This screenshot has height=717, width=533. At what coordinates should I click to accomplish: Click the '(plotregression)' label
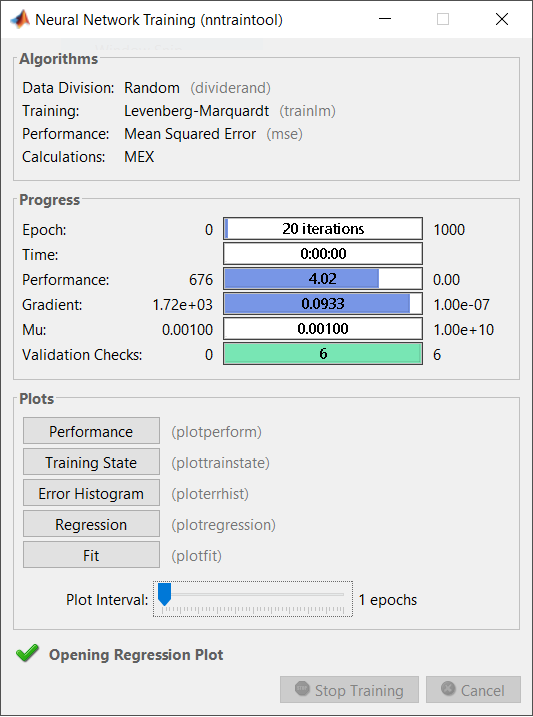(223, 525)
